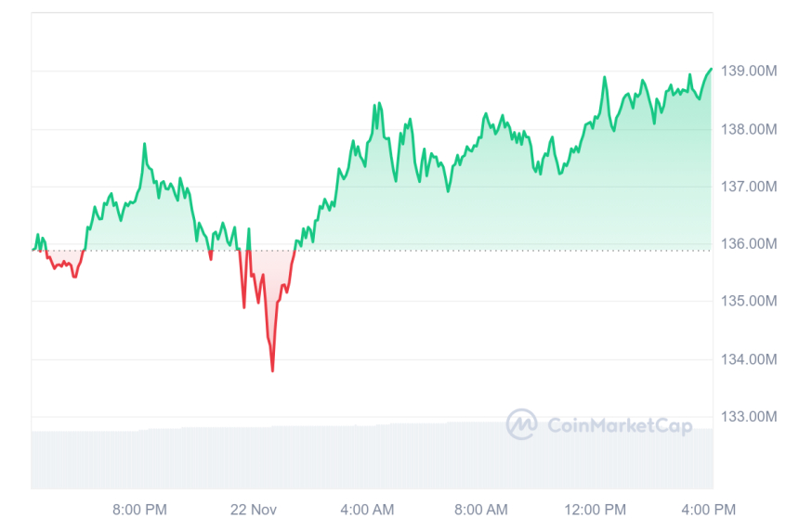Click the 137.00M y-axis label
The height and width of the screenshot is (532, 799).
(751, 187)
